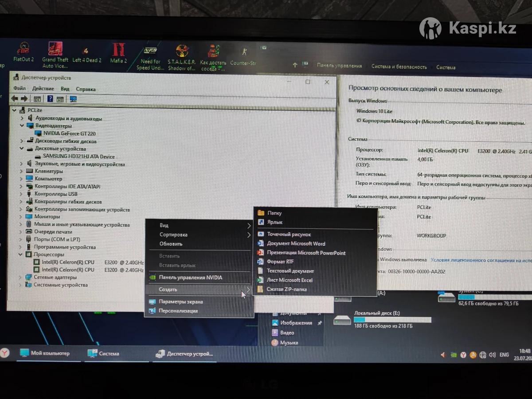Open the S.T.A.L.K.E.R. Shadow of Chernobyl icon

click(x=182, y=57)
